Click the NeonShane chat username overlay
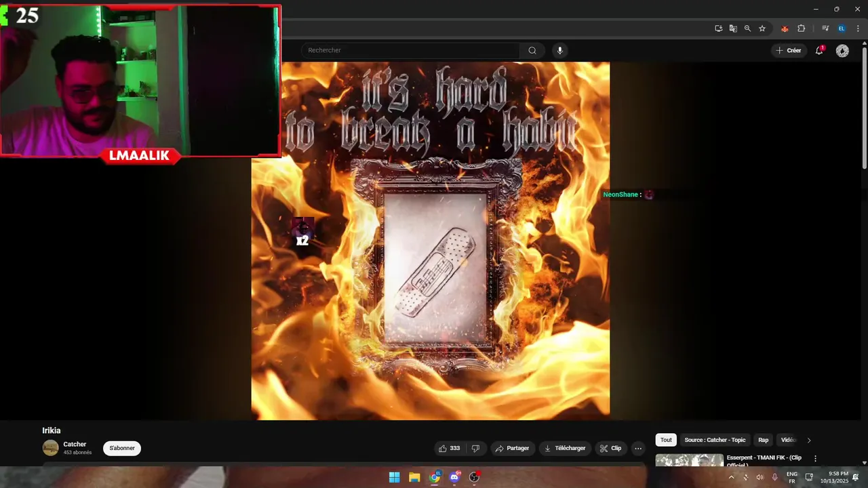The height and width of the screenshot is (488, 868). click(620, 195)
